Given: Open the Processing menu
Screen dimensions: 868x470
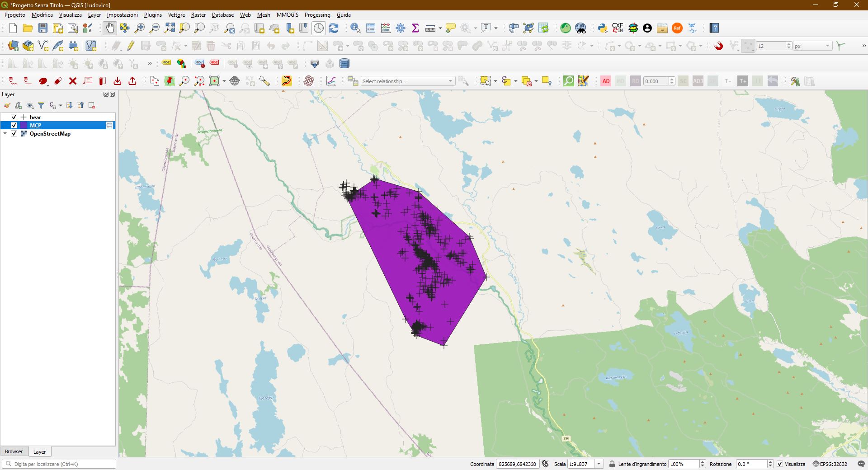Looking at the screenshot, I should click(317, 14).
